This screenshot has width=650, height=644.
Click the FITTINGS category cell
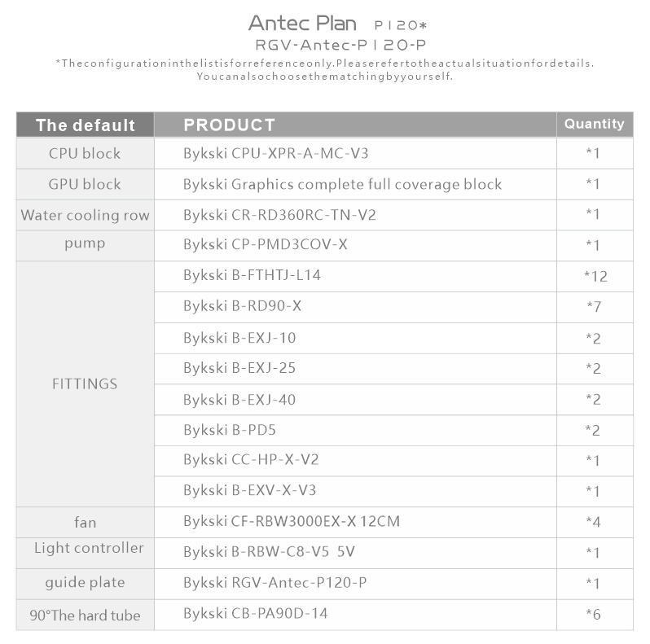pyautogui.click(x=85, y=383)
